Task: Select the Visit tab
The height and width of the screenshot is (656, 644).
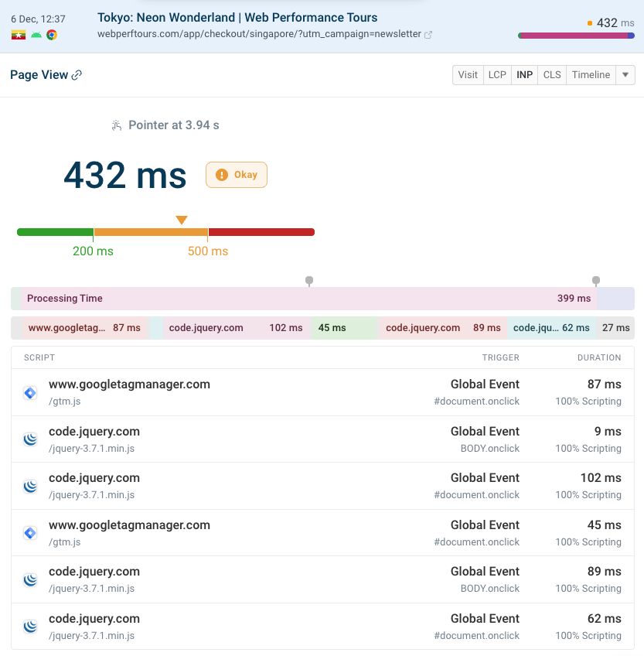Action: click(x=467, y=74)
